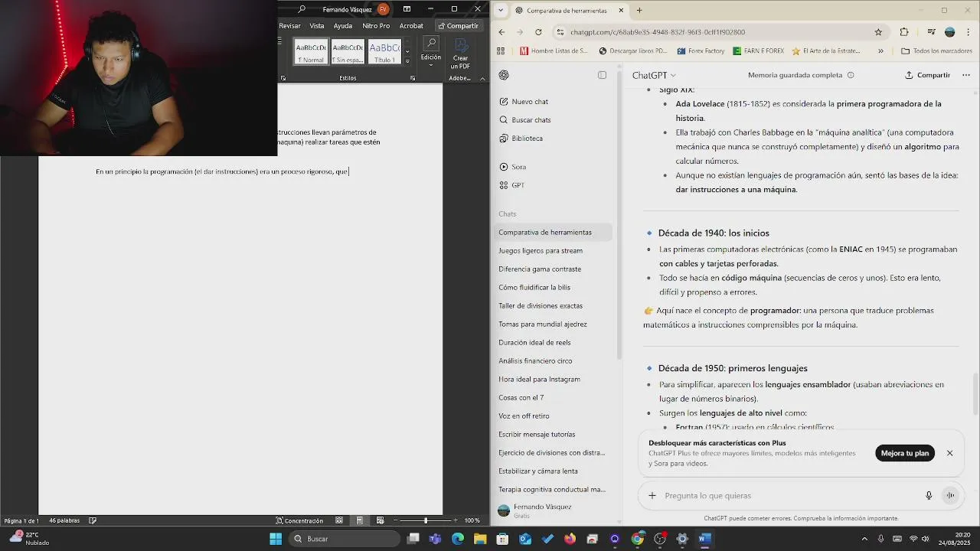Screen dimensions: 980x551
Task: Show more bookmarks with the chevron
Action: pos(880,51)
